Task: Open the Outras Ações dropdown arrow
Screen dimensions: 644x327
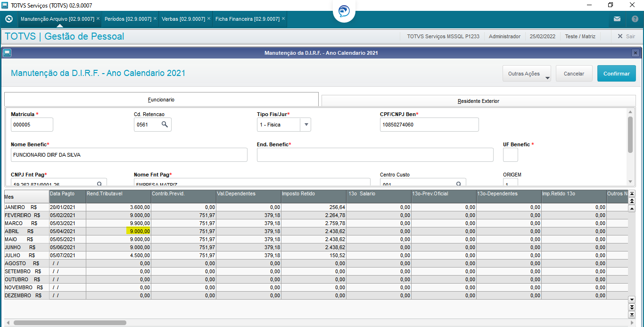Action: [x=547, y=78]
